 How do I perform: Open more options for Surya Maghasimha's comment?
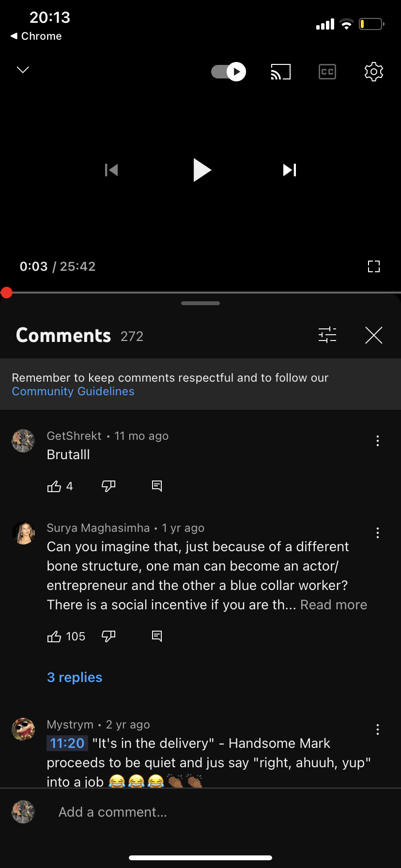378,533
